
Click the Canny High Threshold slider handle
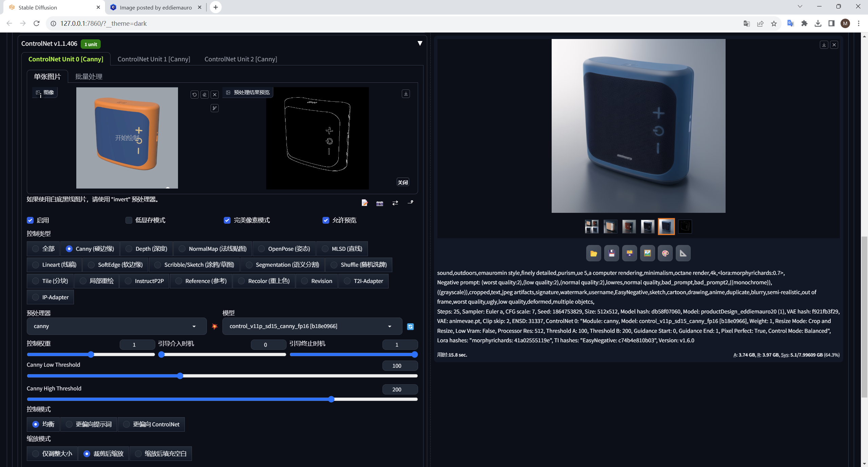pos(332,399)
